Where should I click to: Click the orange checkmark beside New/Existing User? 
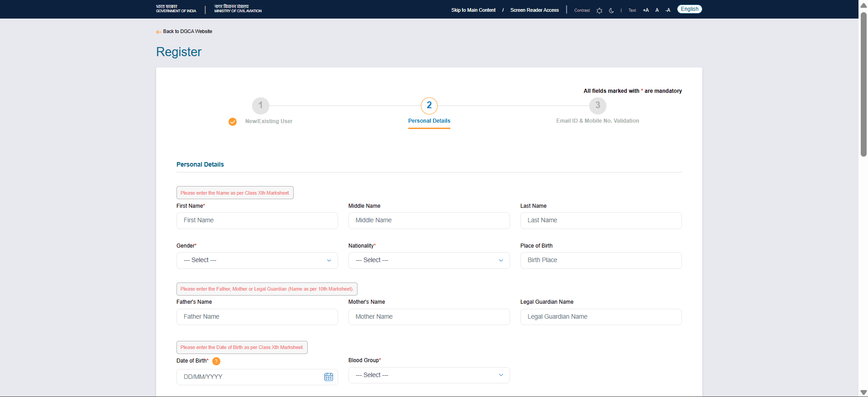point(233,122)
